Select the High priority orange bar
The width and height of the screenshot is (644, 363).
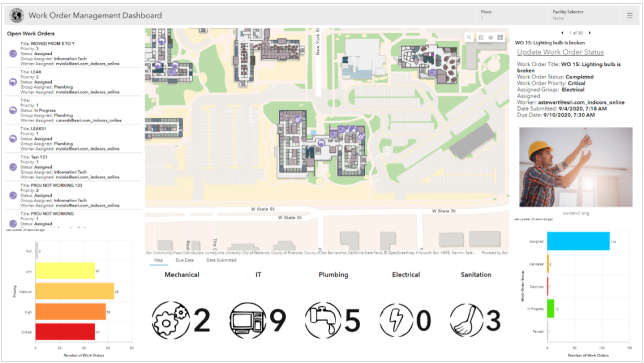coord(71,312)
